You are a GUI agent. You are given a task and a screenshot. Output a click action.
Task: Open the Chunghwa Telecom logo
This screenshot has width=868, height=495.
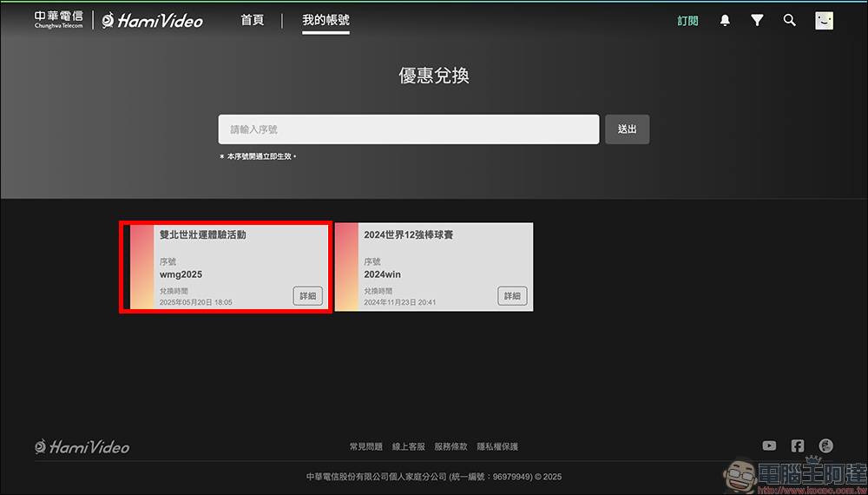point(59,19)
